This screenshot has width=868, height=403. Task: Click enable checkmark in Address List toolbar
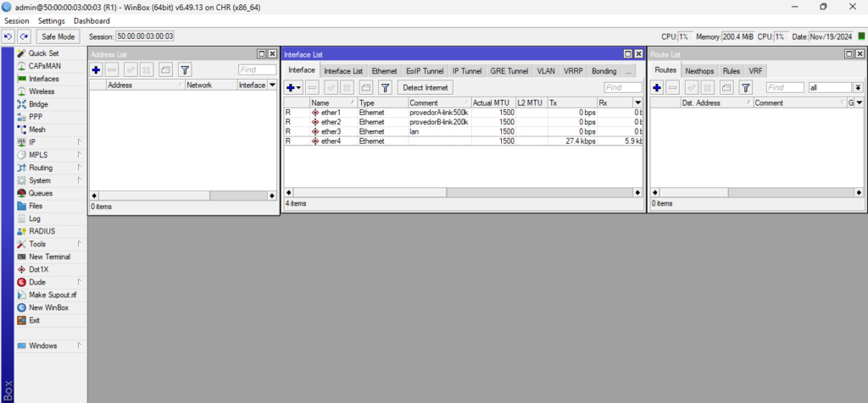point(131,69)
